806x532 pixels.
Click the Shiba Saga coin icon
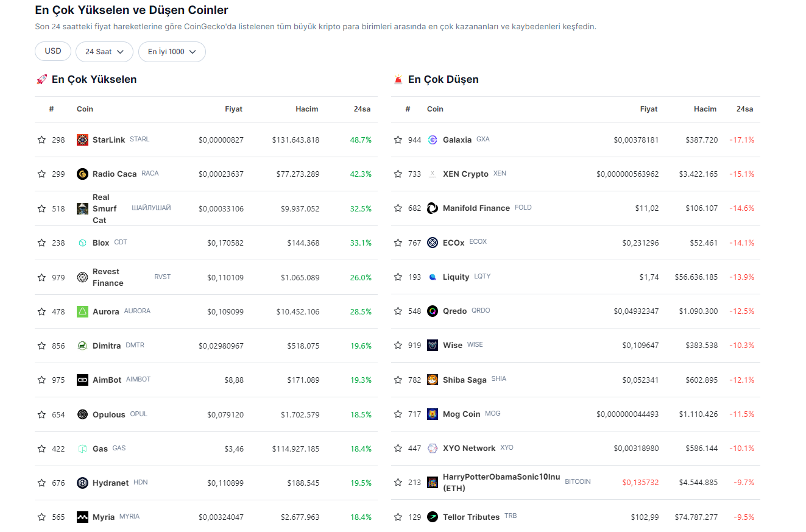[x=433, y=380]
